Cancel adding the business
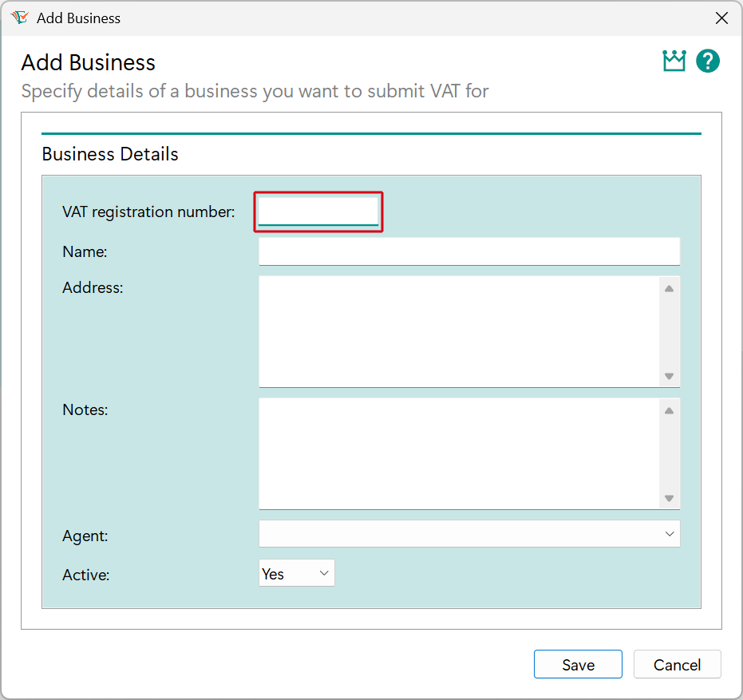 pyautogui.click(x=677, y=664)
